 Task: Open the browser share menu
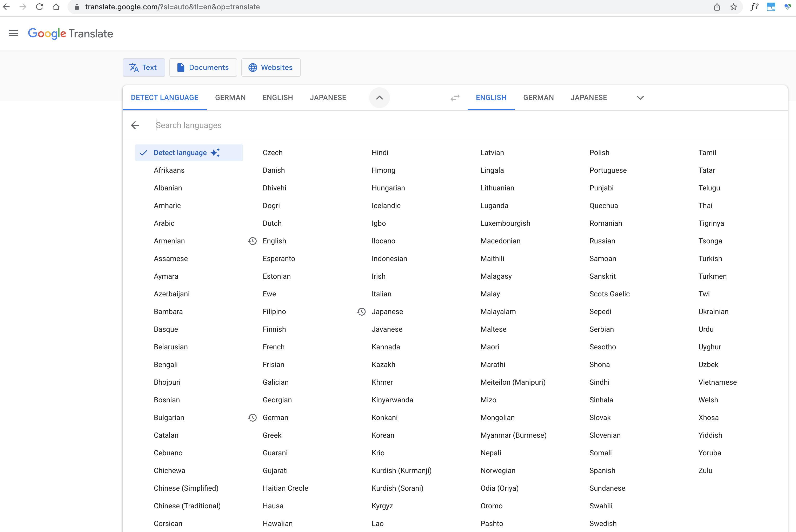(x=717, y=7)
